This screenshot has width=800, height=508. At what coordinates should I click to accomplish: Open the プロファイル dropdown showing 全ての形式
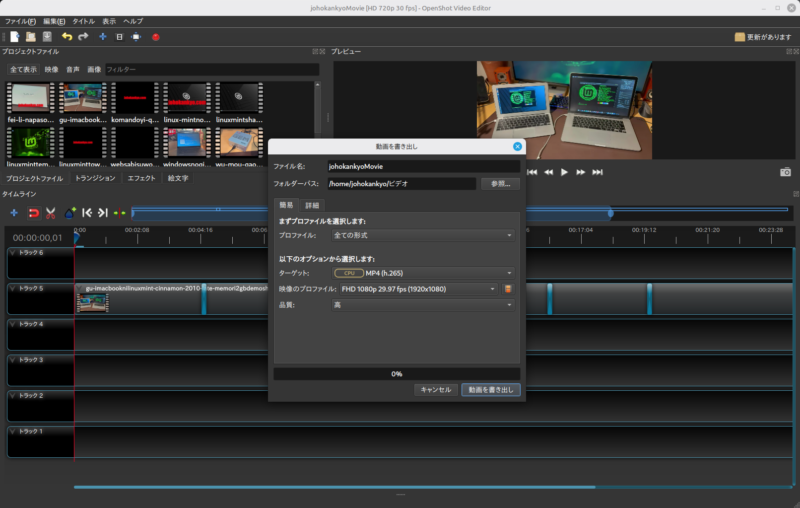click(423, 235)
